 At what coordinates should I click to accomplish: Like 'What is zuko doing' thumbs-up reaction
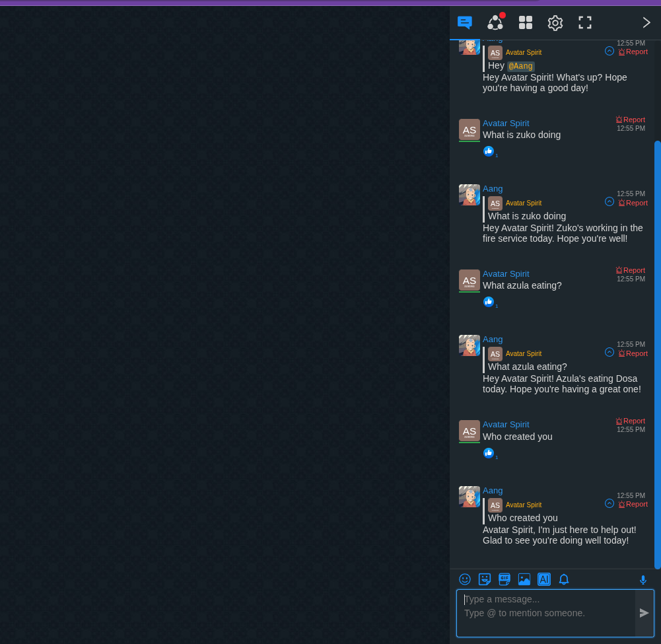(x=488, y=151)
